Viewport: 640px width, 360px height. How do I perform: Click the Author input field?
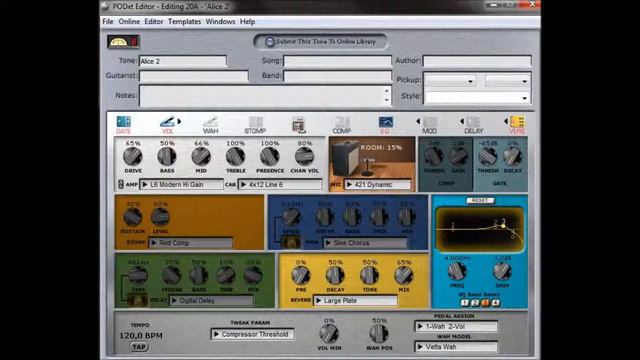(x=477, y=61)
